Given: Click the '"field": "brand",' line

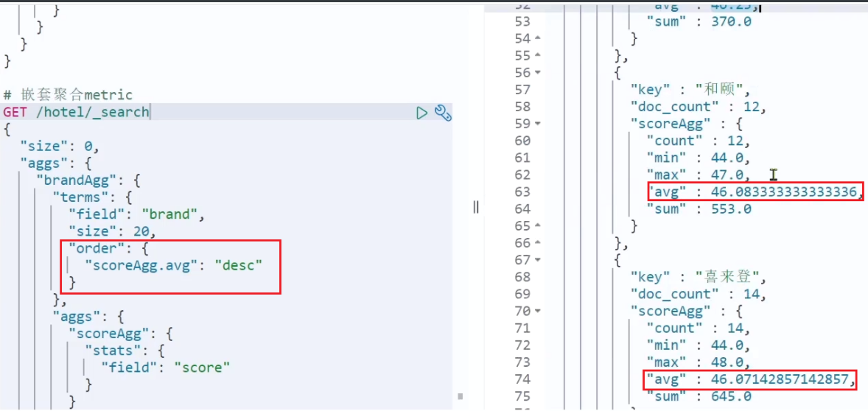Looking at the screenshot, I should point(137,214).
